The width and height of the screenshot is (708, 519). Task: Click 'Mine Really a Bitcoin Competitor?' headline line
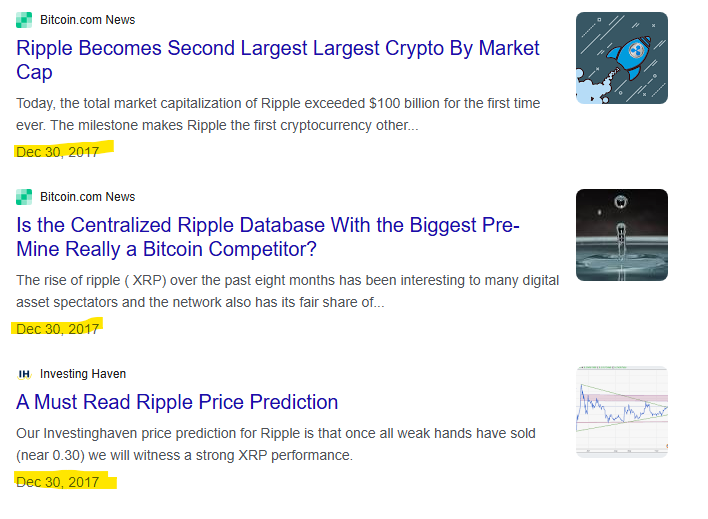pyautogui.click(x=167, y=249)
